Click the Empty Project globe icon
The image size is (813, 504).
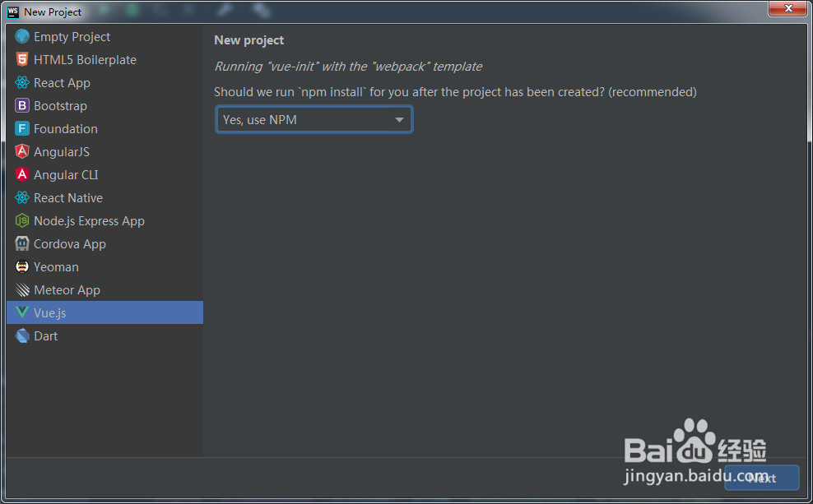(22, 37)
